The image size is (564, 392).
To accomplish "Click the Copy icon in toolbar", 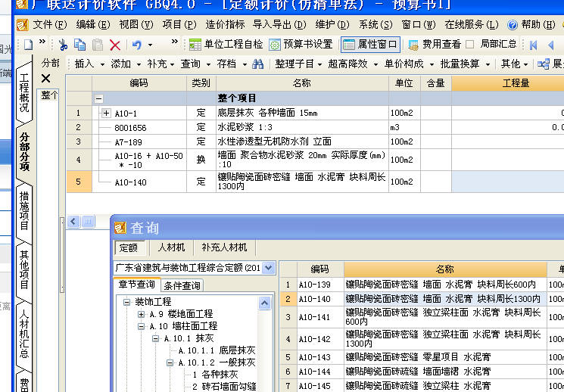I will [79, 45].
